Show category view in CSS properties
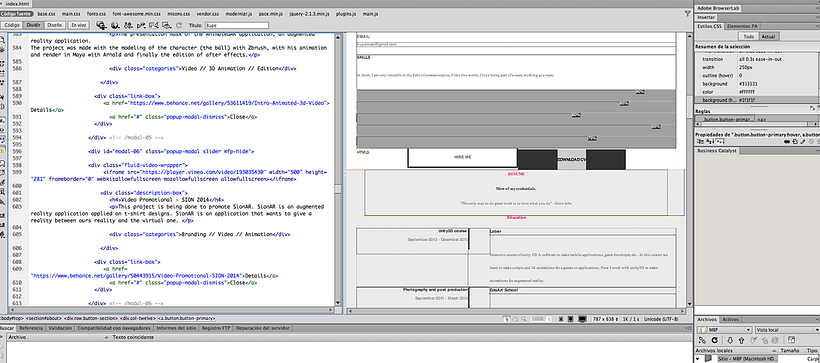The image size is (820, 363). point(701,142)
